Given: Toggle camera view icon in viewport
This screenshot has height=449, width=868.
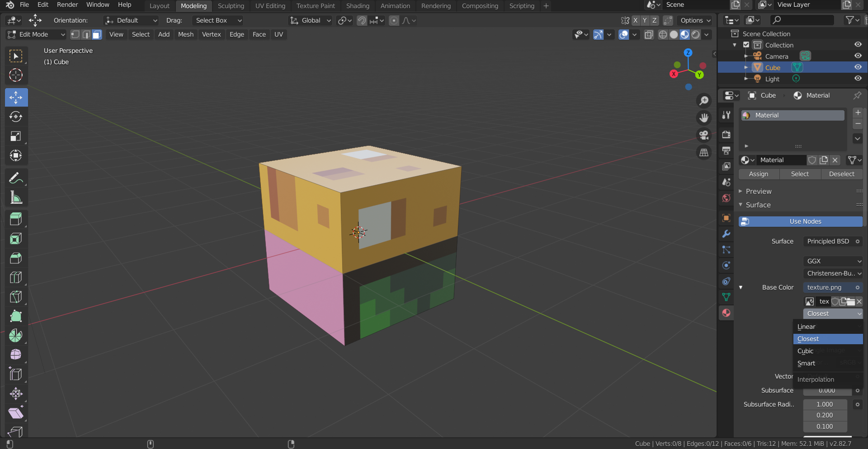Looking at the screenshot, I should (x=704, y=135).
